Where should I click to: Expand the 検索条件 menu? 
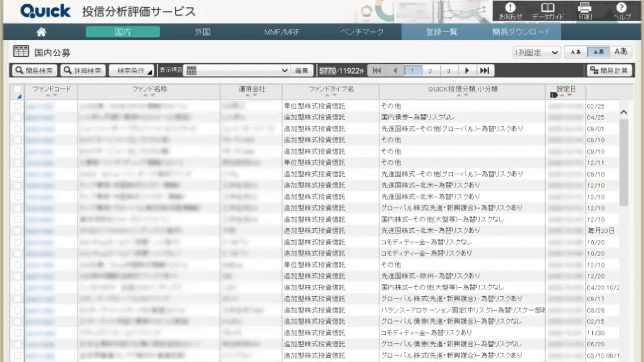click(131, 71)
